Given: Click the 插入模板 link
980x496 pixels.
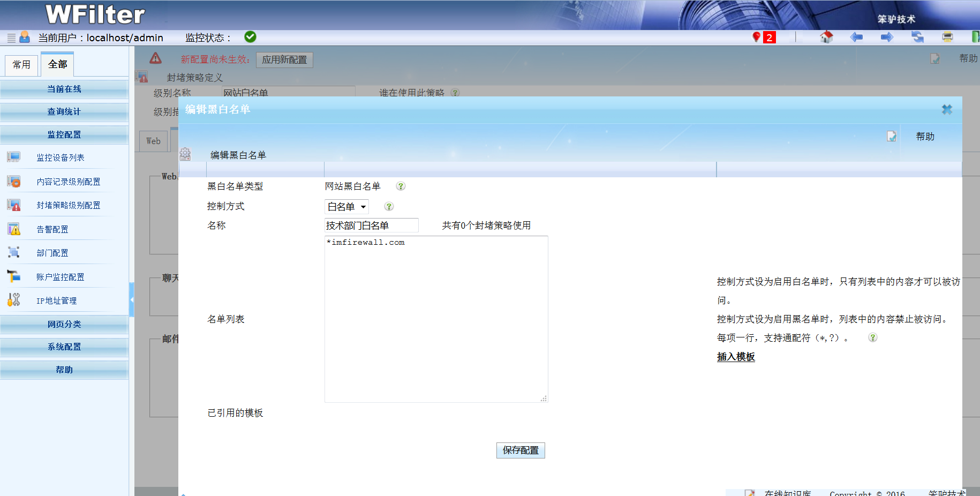Looking at the screenshot, I should [736, 357].
